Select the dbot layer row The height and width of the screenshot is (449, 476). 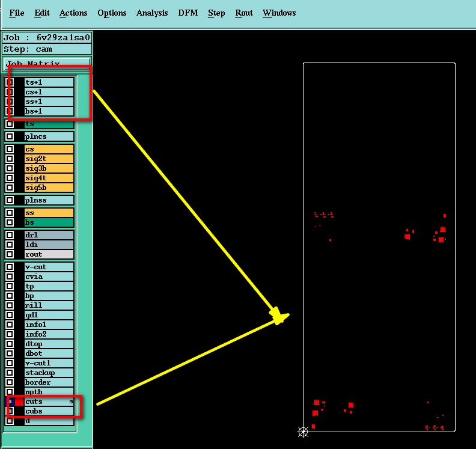pos(49,353)
